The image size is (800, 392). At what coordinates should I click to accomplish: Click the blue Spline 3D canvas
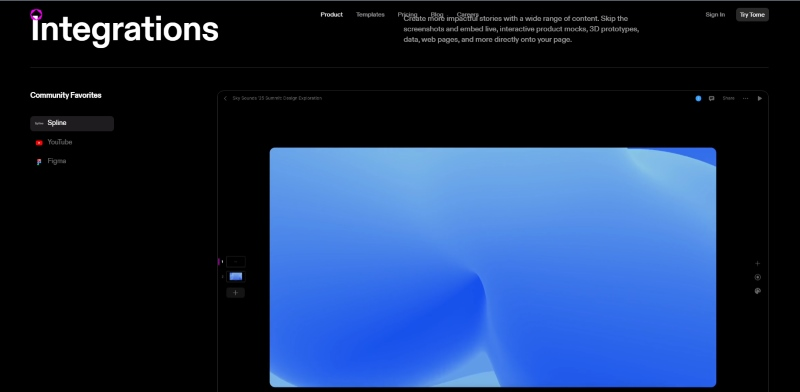(x=492, y=267)
